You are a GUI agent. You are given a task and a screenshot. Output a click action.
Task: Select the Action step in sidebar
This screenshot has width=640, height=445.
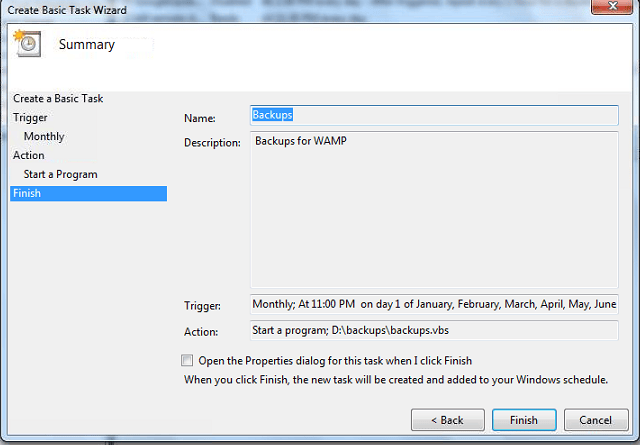pyautogui.click(x=29, y=156)
